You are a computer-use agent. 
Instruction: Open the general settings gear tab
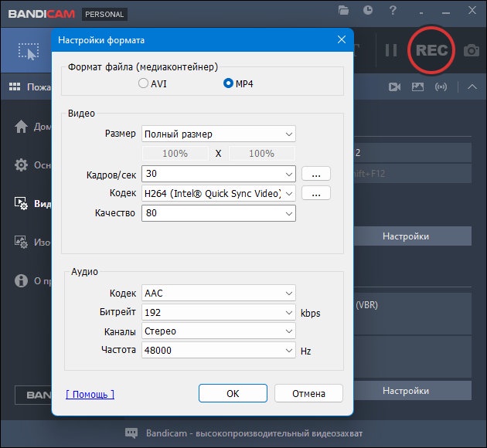21,165
